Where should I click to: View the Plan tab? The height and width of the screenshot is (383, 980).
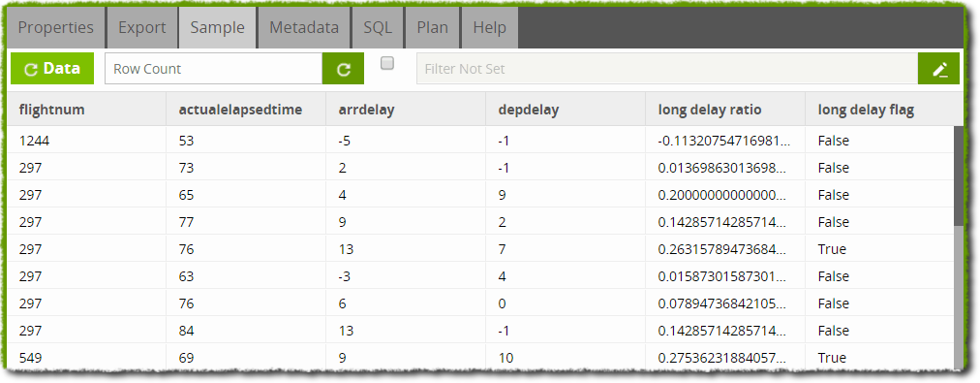pos(433,27)
